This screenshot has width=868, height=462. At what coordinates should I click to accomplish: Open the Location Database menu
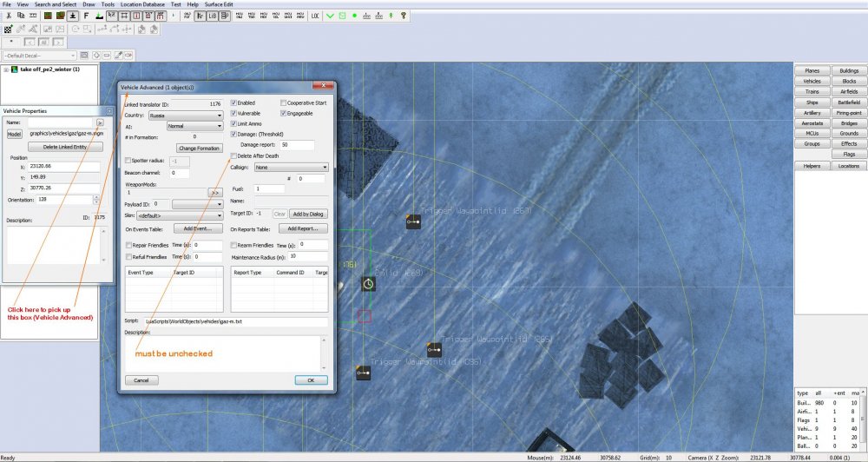[x=144, y=4]
